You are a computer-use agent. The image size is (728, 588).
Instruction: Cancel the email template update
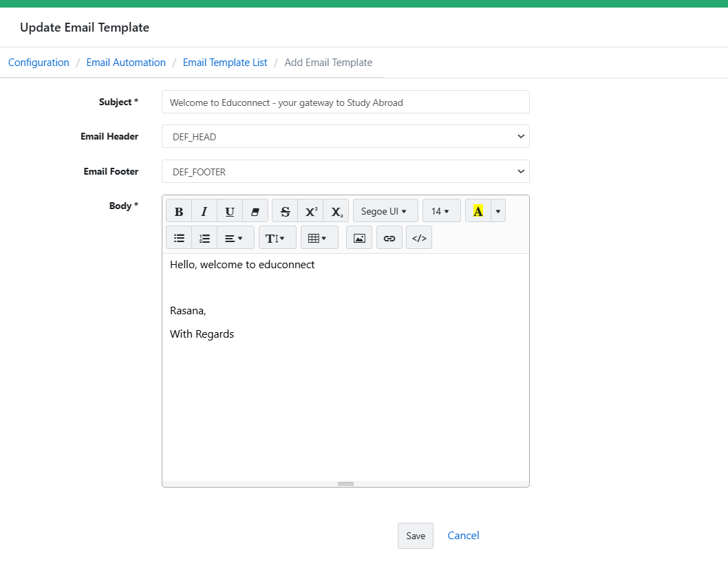(x=463, y=536)
